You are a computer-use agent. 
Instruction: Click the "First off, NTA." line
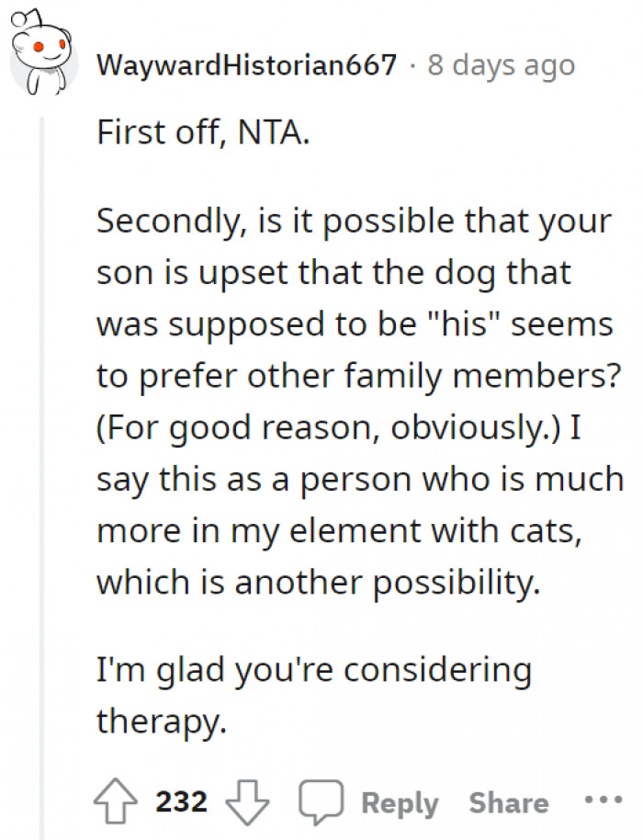[x=204, y=135]
